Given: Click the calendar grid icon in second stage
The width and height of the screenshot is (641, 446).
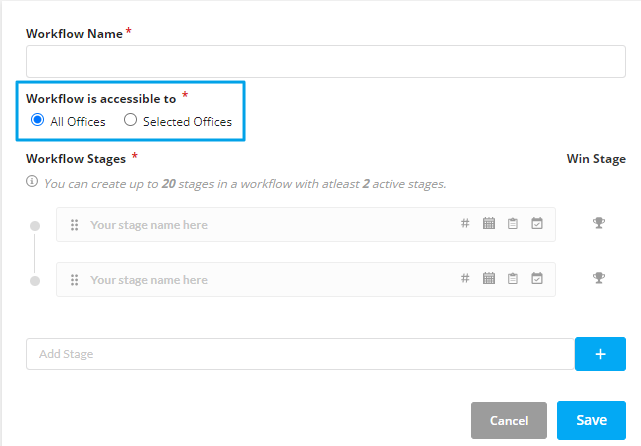Looking at the screenshot, I should pos(489,278).
